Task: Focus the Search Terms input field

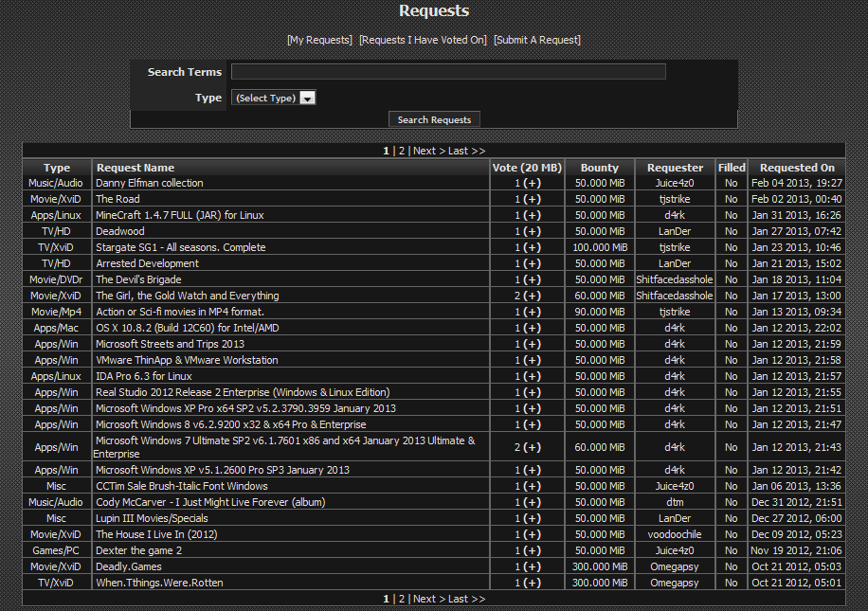Action: 448,72
